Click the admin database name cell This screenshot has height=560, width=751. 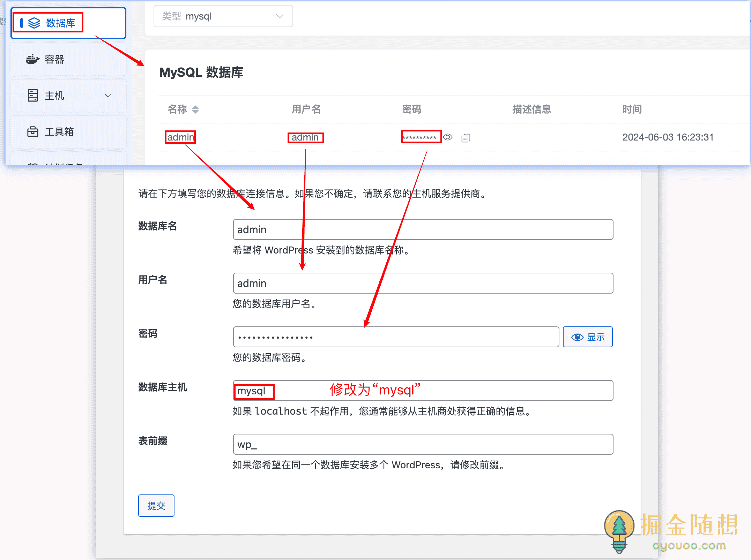point(180,137)
